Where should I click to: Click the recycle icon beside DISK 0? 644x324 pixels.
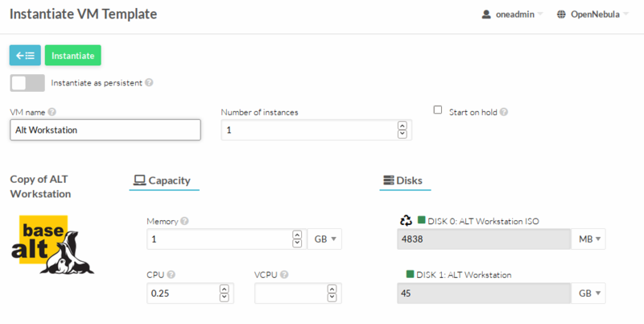(406, 220)
